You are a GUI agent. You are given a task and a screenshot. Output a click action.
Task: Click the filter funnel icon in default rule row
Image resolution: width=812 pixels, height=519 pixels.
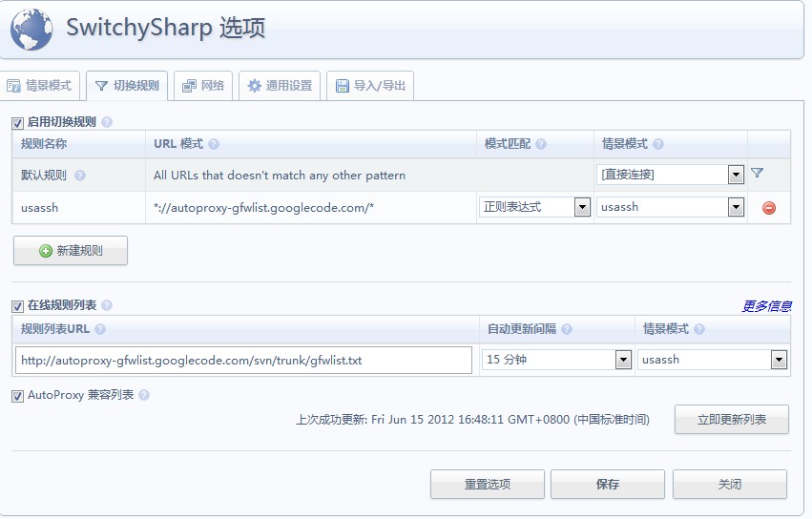(757, 173)
